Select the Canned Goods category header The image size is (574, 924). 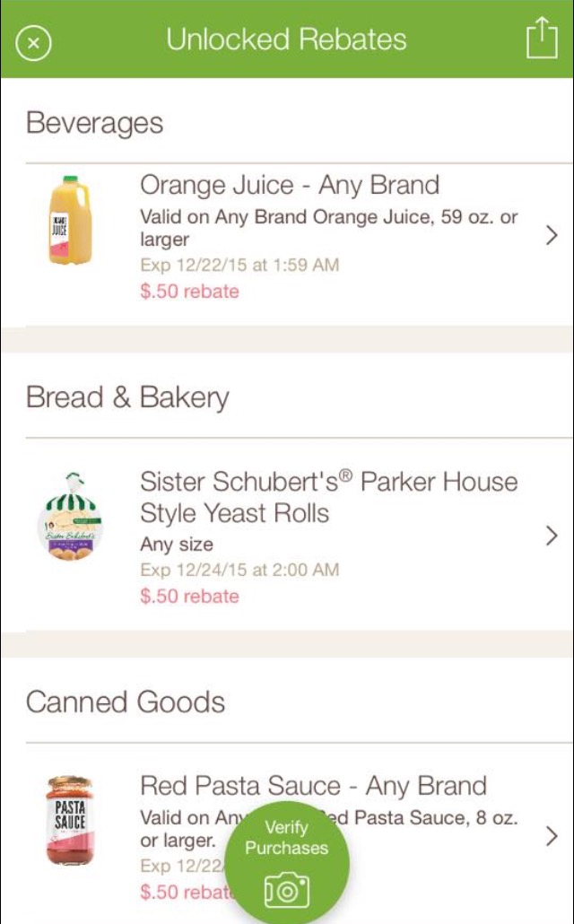pos(125,702)
